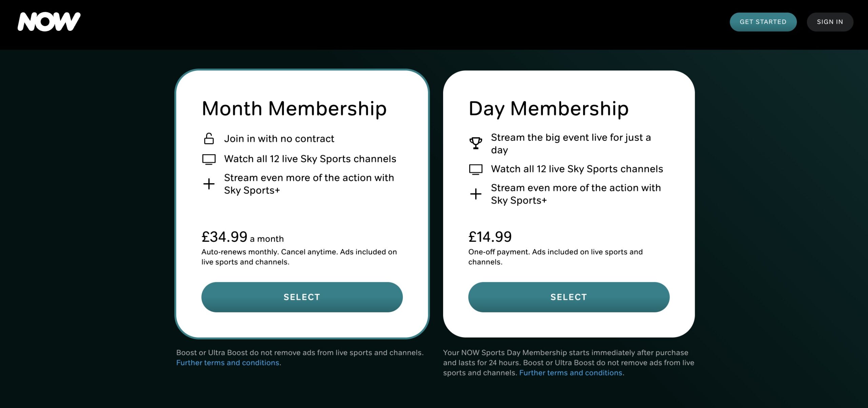Select the Day Membership plan
The width and height of the screenshot is (868, 408).
568,297
